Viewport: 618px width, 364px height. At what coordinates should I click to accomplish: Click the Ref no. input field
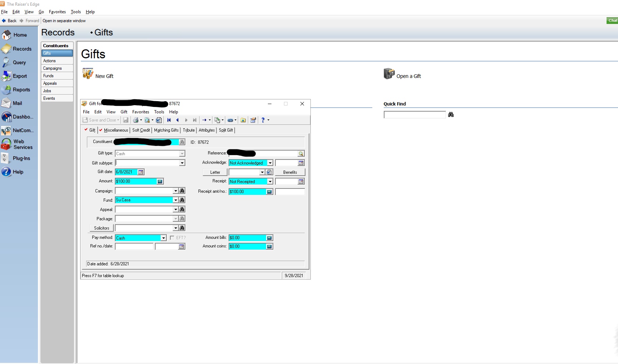pos(134,247)
